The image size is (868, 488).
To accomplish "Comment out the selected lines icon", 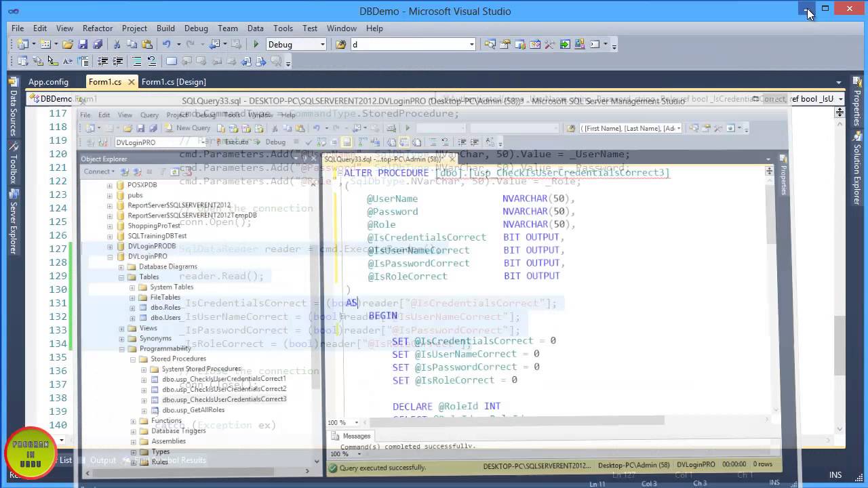I will [x=137, y=61].
